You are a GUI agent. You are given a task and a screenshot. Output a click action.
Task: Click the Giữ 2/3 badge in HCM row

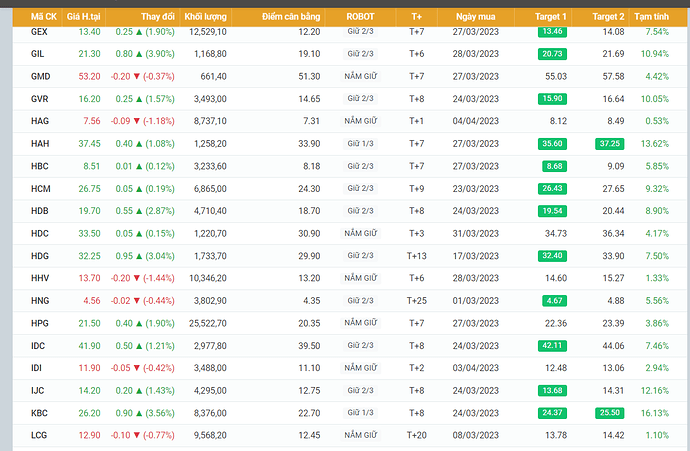click(x=360, y=188)
